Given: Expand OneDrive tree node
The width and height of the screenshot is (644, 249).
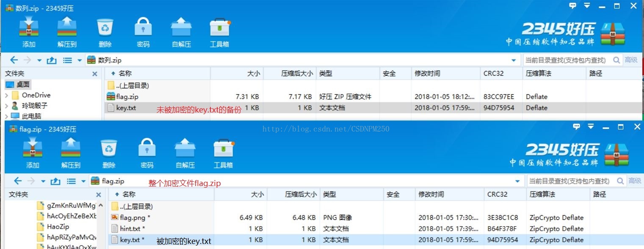Looking at the screenshot, I should 6,96.
